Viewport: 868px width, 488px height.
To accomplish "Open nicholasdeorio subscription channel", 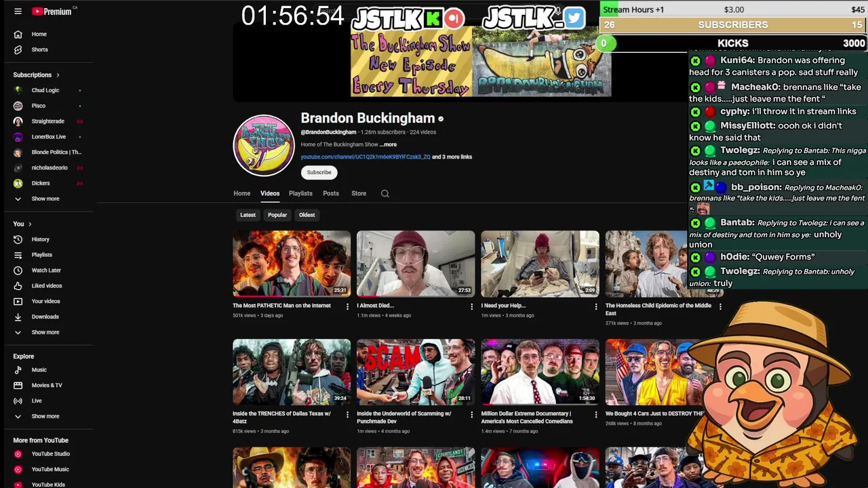I will click(49, 167).
